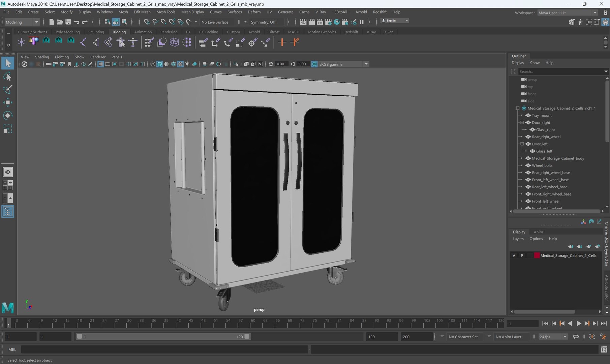Pick the Scale tool in the toolbox
Screen dimensions: 610x364
click(x=7, y=129)
